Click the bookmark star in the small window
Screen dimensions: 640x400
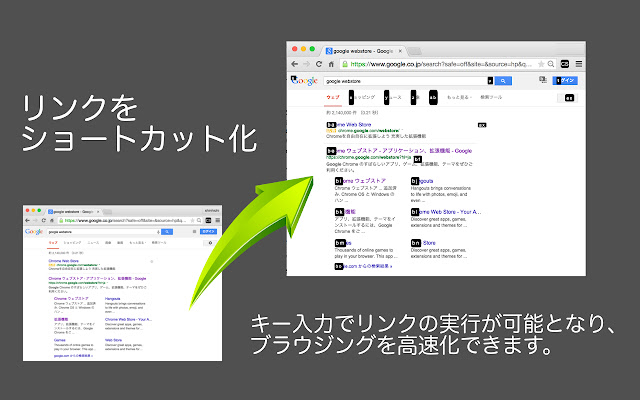(193, 220)
